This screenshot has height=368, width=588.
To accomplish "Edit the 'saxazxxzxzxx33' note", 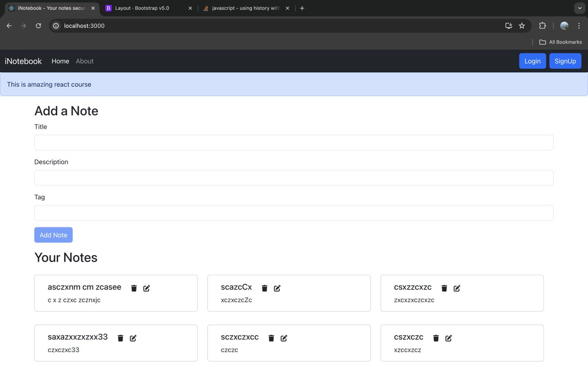I will (133, 338).
